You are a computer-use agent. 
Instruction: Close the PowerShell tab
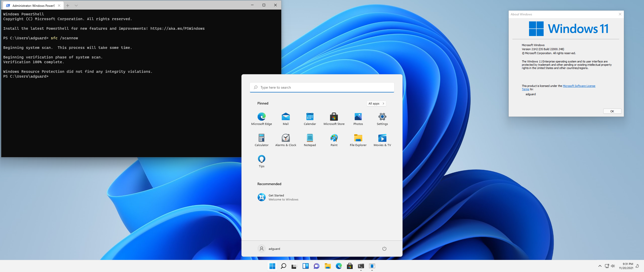click(x=59, y=5)
